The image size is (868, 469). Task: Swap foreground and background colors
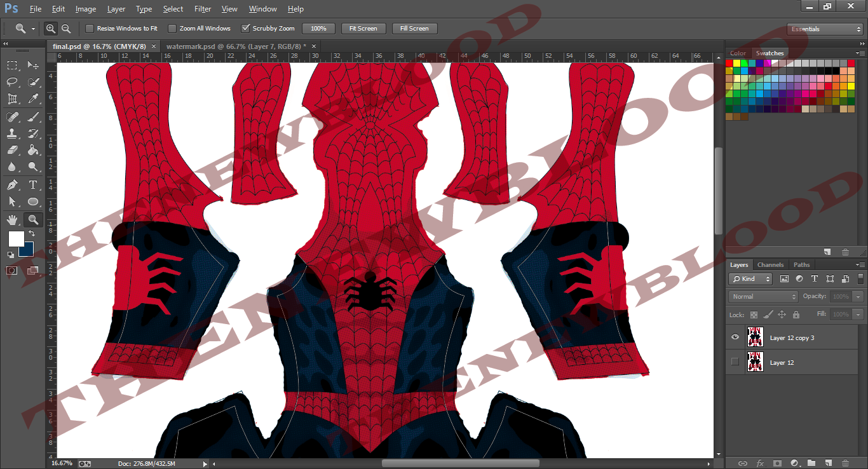[32, 234]
